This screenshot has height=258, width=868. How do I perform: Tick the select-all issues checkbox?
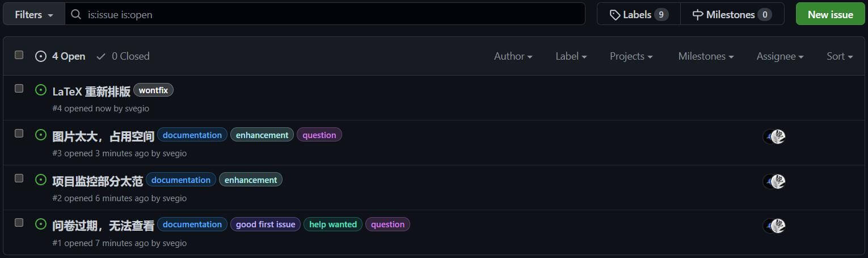pos(19,55)
